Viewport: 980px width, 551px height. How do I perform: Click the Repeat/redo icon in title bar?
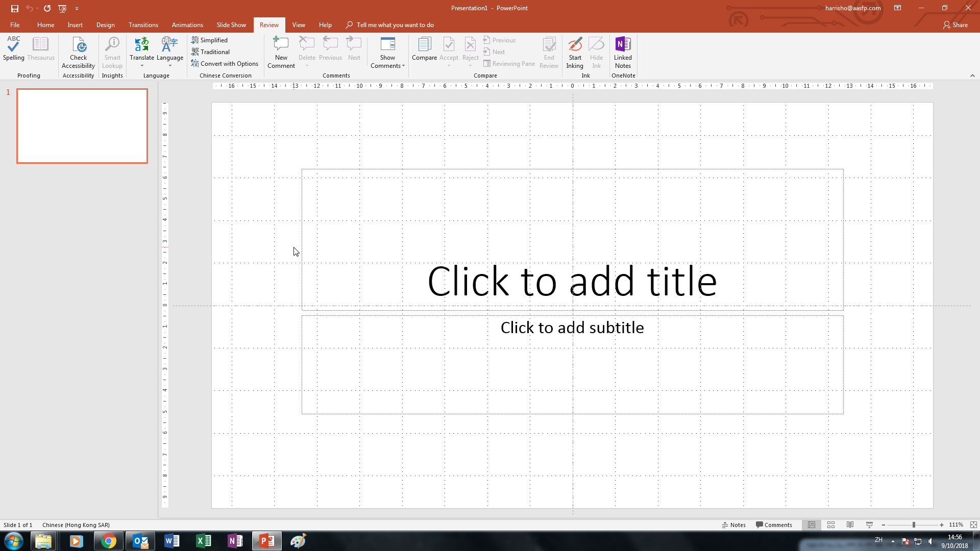point(47,8)
